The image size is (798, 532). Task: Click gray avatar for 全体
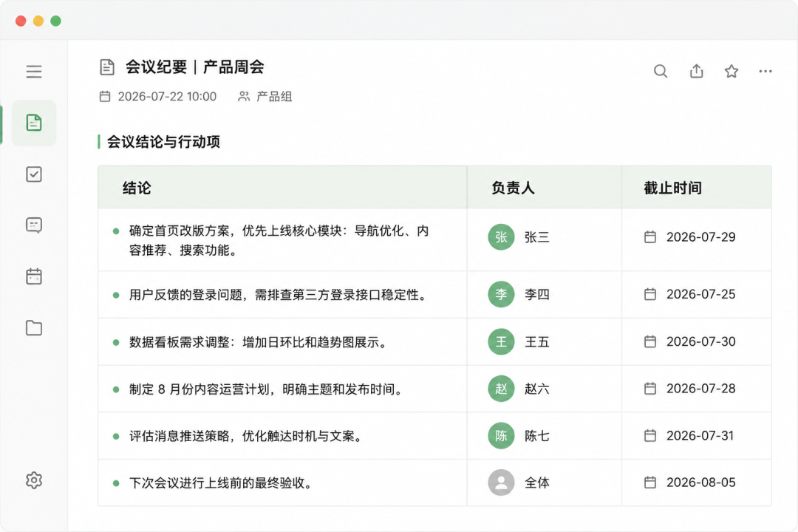pos(501,482)
